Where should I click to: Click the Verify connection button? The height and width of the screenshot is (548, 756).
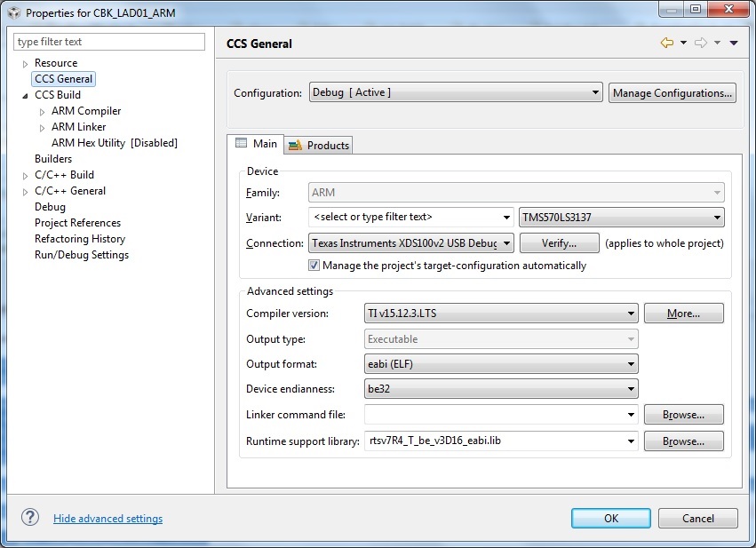coord(559,243)
